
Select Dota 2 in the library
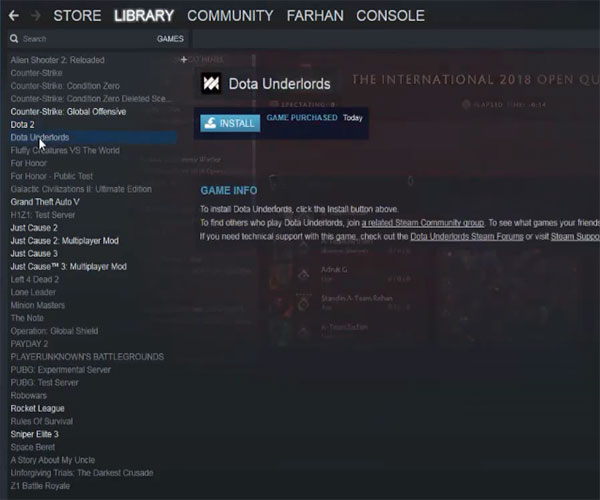22,125
